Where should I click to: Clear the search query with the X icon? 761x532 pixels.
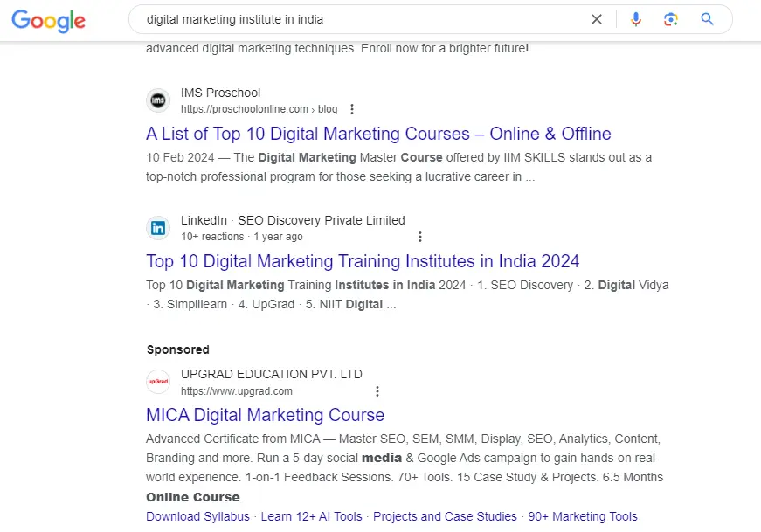(x=597, y=18)
